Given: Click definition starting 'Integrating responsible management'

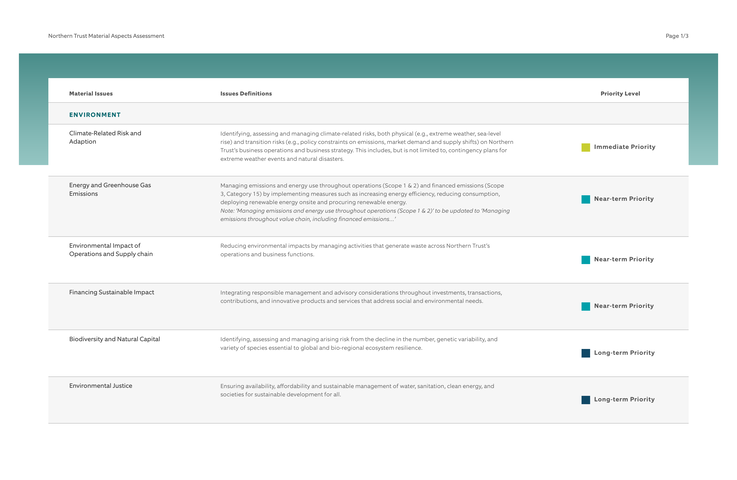Looking at the screenshot, I should pyautogui.click(x=361, y=297).
